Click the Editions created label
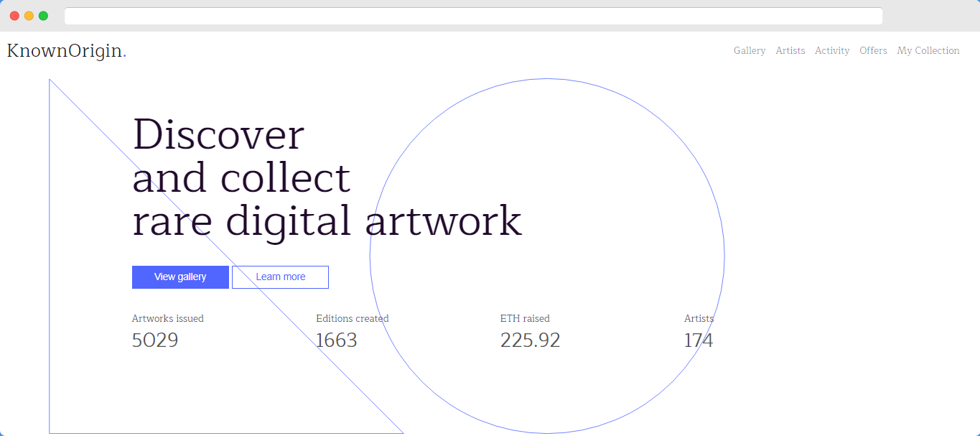 (x=352, y=318)
